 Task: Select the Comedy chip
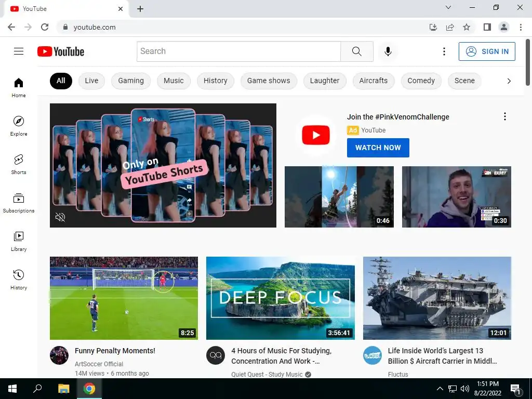tap(421, 81)
